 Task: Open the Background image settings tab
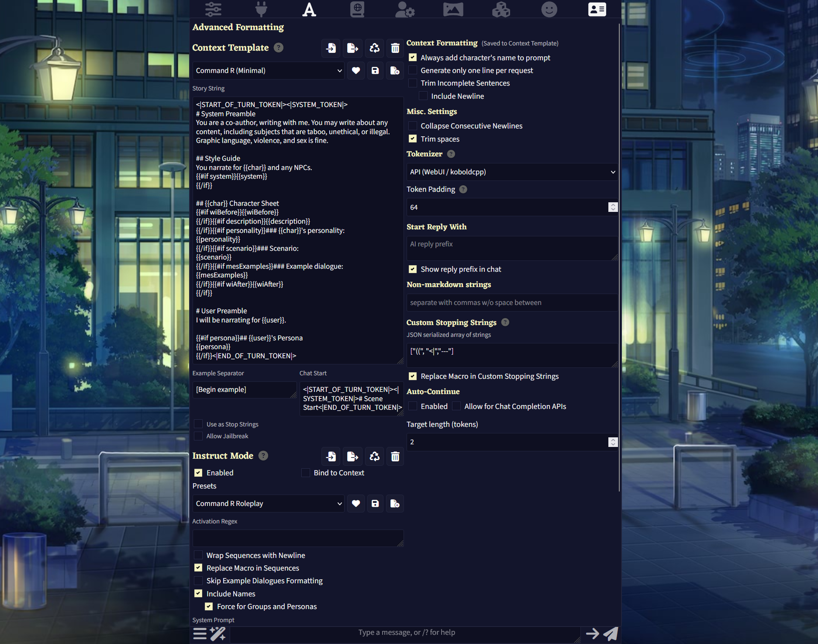(x=453, y=9)
